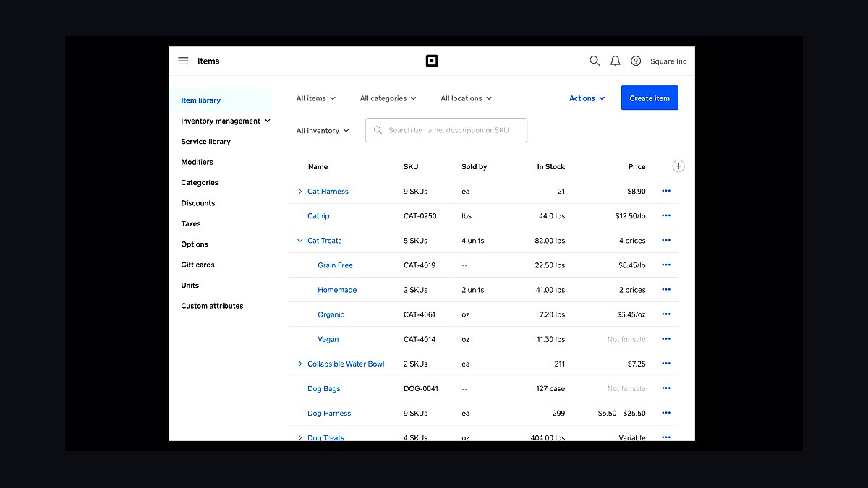The height and width of the screenshot is (488, 868).
Task: Open more options for Collapsible Water Bowl row
Action: click(666, 363)
